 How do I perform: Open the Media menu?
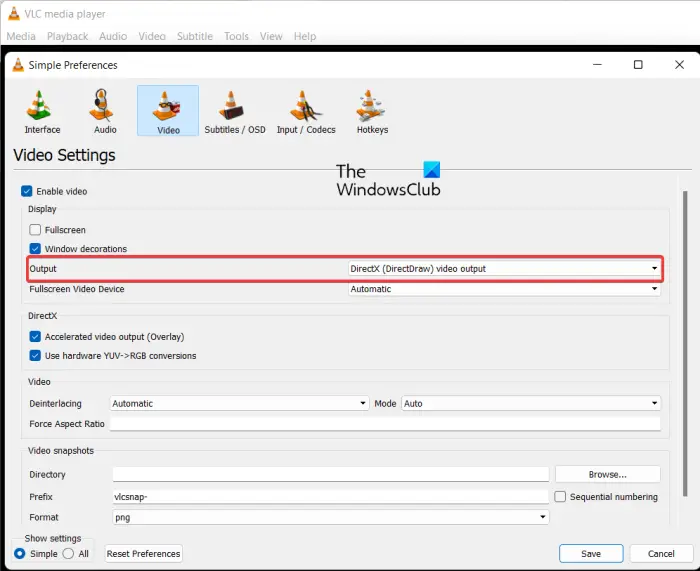(x=21, y=36)
